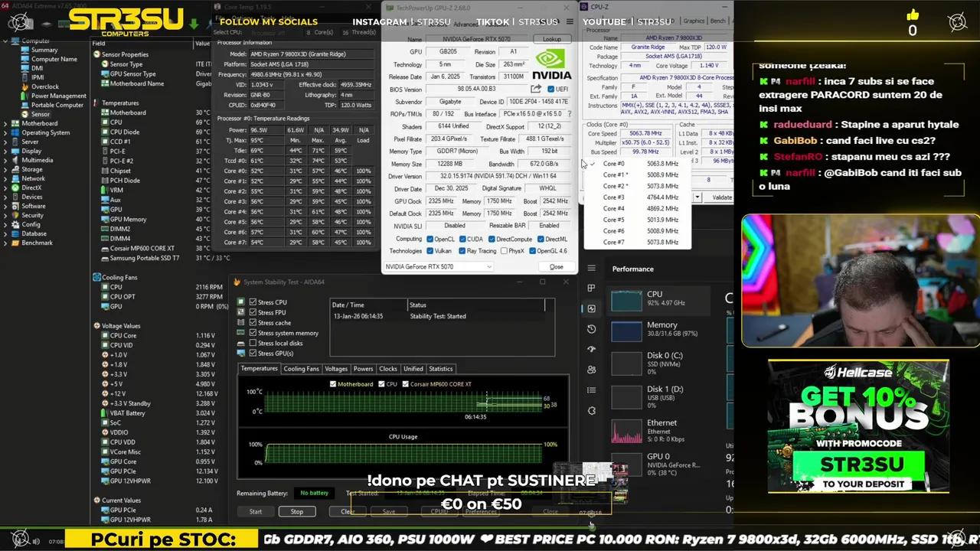The image size is (980, 551).
Task: Uncheck Corsair MP600 CORE XT graph legend
Action: (x=404, y=384)
